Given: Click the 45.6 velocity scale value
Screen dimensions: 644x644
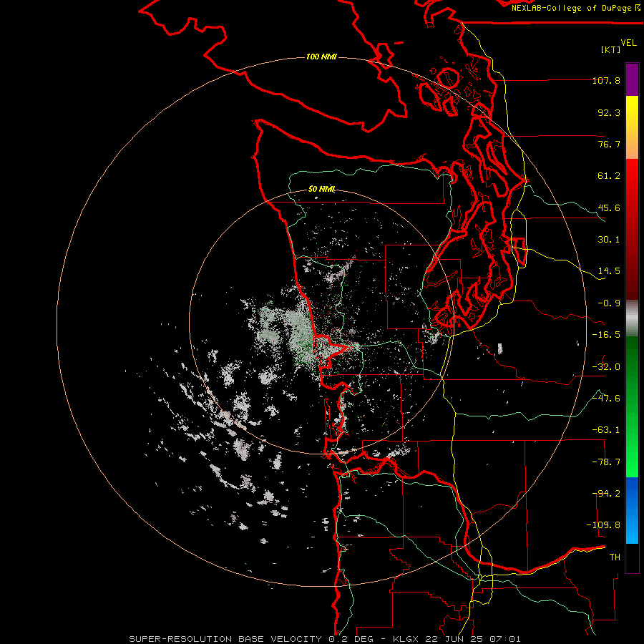Looking at the screenshot, I should pos(609,208).
